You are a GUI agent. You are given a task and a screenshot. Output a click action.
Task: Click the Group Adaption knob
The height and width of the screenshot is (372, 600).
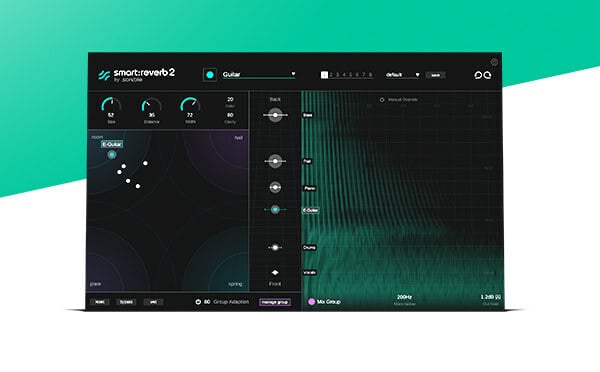click(198, 302)
